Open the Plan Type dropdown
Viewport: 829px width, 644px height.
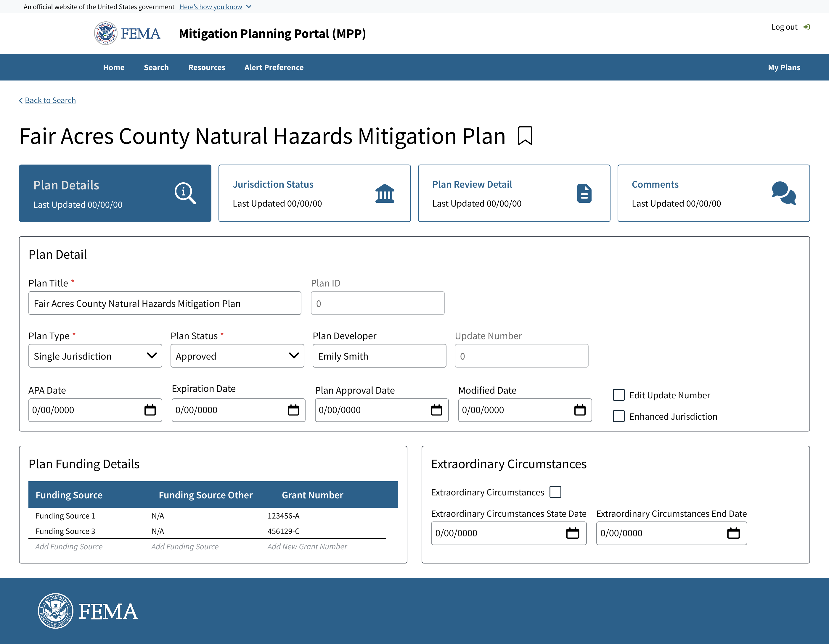click(95, 356)
